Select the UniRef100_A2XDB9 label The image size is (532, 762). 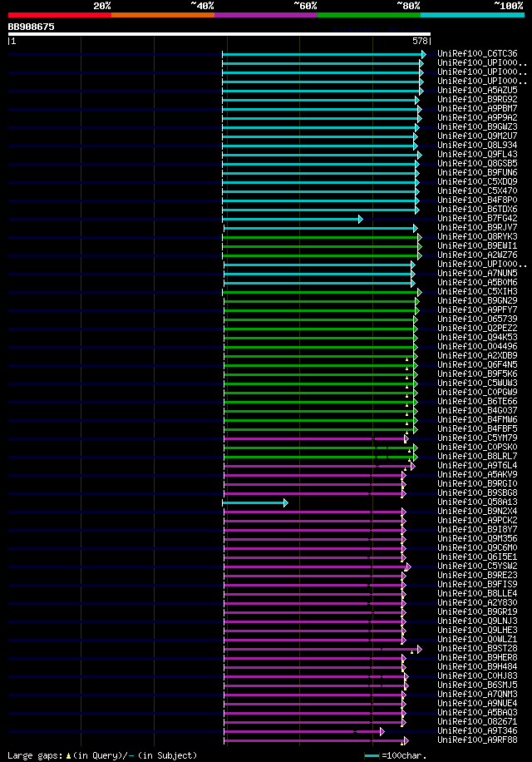(477, 356)
